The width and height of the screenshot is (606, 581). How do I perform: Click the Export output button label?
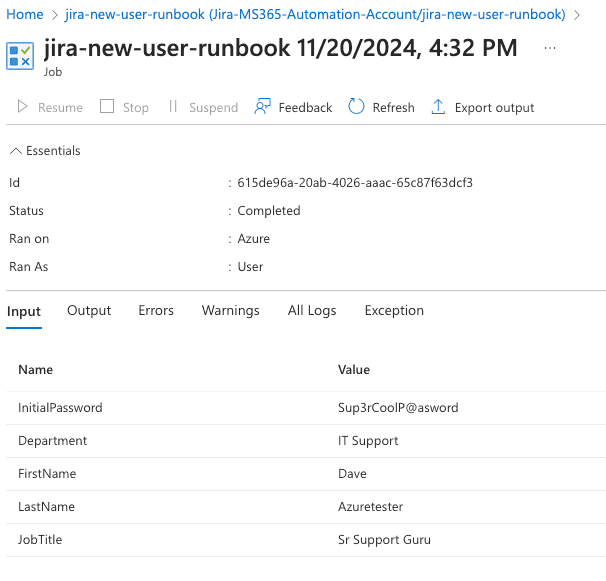coord(494,107)
